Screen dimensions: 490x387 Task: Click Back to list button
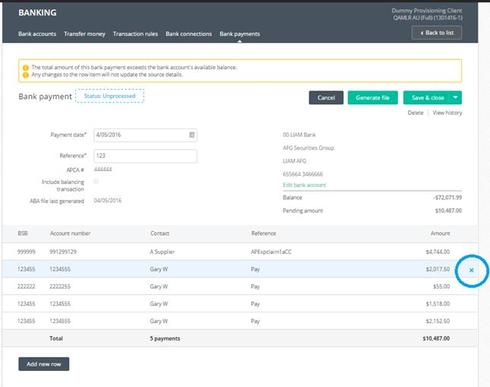(x=437, y=33)
